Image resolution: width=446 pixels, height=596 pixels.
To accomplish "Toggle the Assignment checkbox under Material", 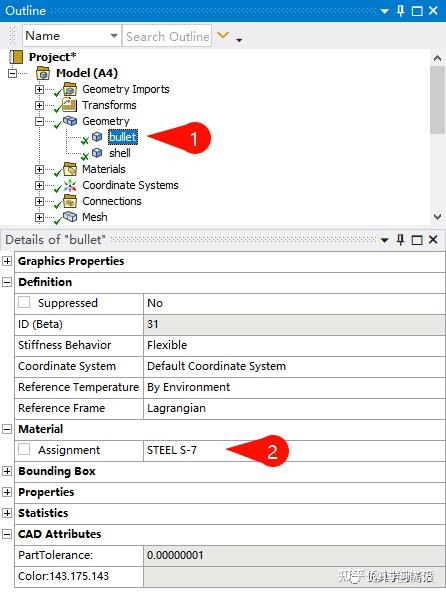I will click(24, 449).
